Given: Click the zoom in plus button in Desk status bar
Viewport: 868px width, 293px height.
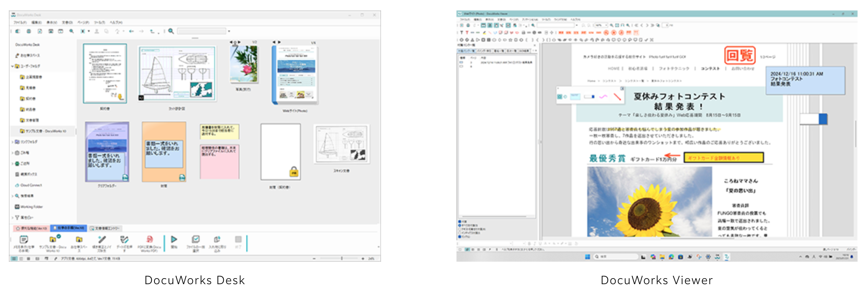Looking at the screenshot, I should coord(363,258).
